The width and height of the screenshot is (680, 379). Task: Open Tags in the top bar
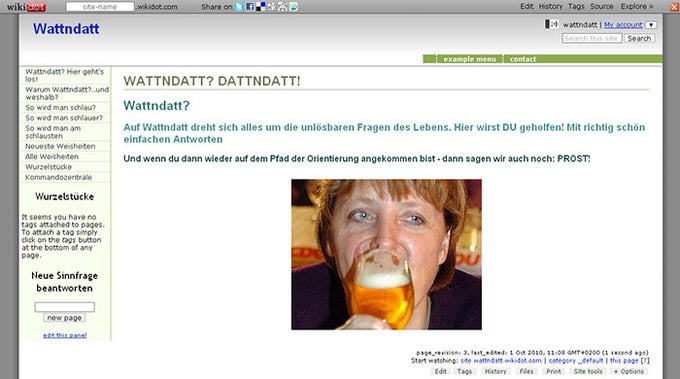[x=576, y=7]
